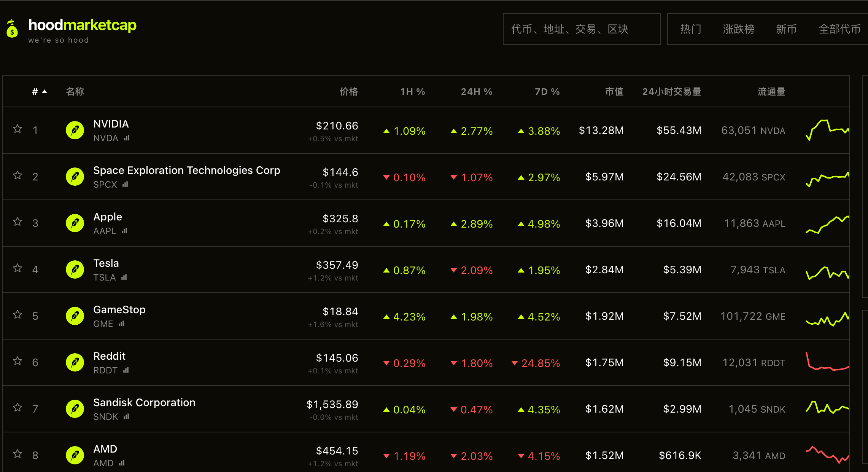Focus the 代币、地址、交易、区块 search field
Image resolution: width=868 pixels, height=472 pixels.
click(582, 29)
